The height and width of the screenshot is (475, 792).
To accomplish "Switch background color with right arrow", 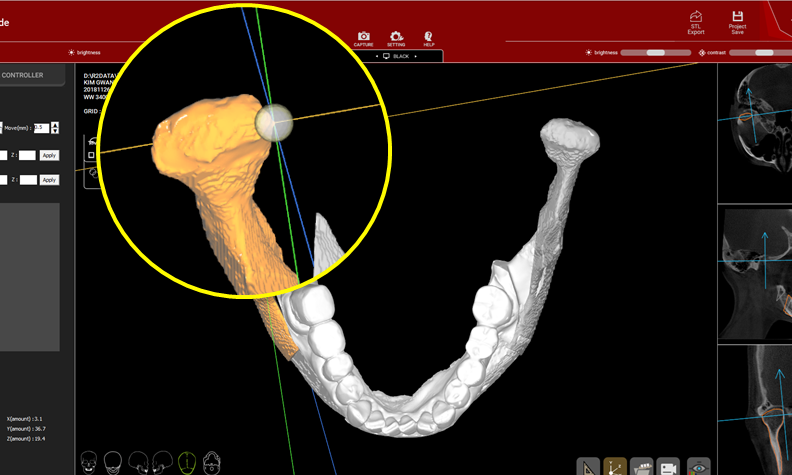I will [414, 57].
